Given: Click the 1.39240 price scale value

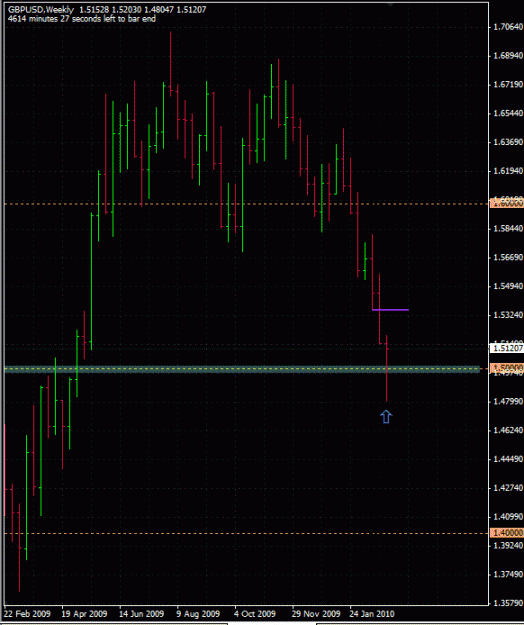Looking at the screenshot, I should click(x=508, y=545).
